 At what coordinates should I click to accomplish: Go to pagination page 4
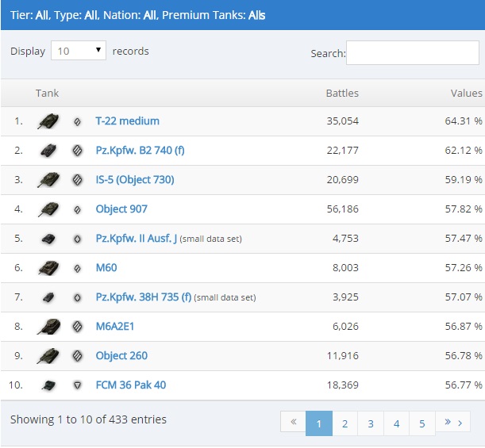396,423
